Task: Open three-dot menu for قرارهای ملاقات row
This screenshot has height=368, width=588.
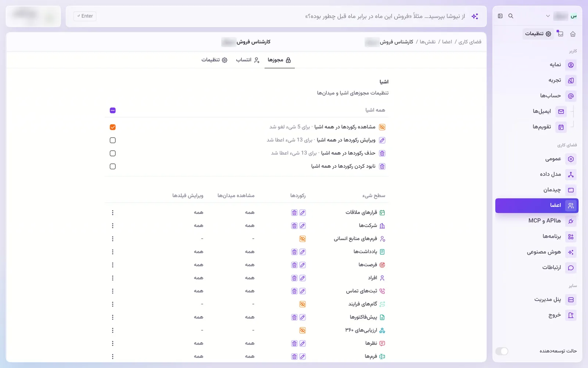Action: (x=113, y=213)
